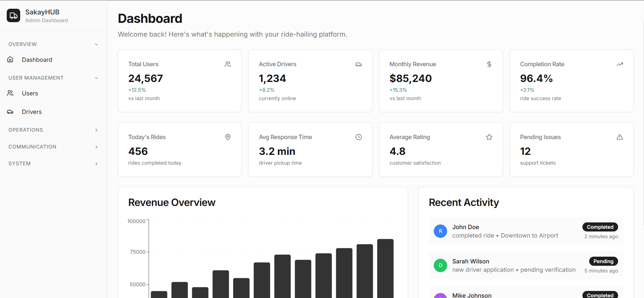Click the warning triangle icon on Pending Issues
Image resolution: width=644 pixels, height=298 pixels.
coord(620,137)
